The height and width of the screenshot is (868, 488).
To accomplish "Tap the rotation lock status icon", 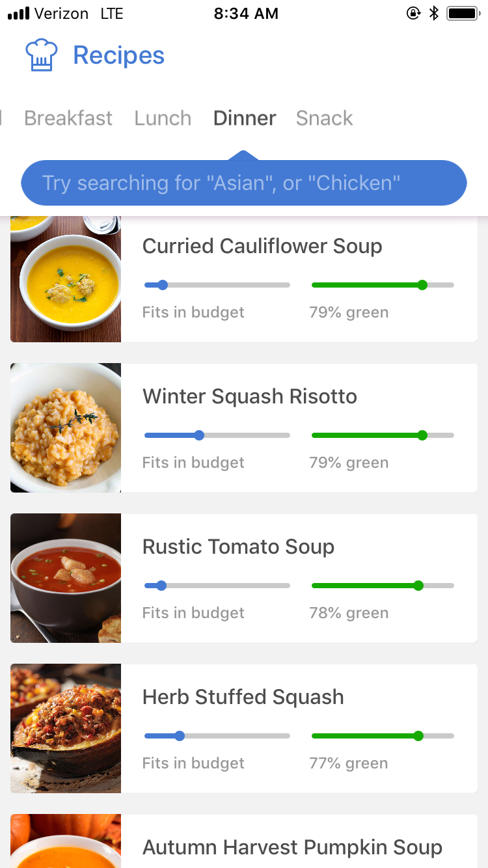I will point(414,13).
